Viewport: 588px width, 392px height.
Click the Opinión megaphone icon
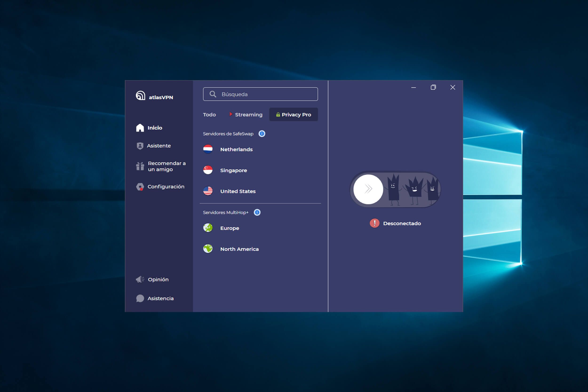(140, 279)
